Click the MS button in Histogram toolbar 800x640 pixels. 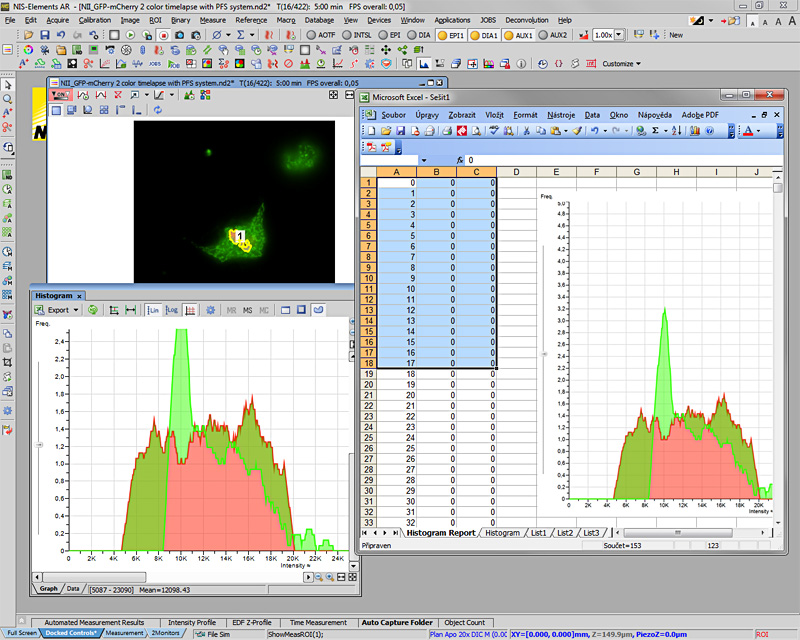pyautogui.click(x=247, y=310)
